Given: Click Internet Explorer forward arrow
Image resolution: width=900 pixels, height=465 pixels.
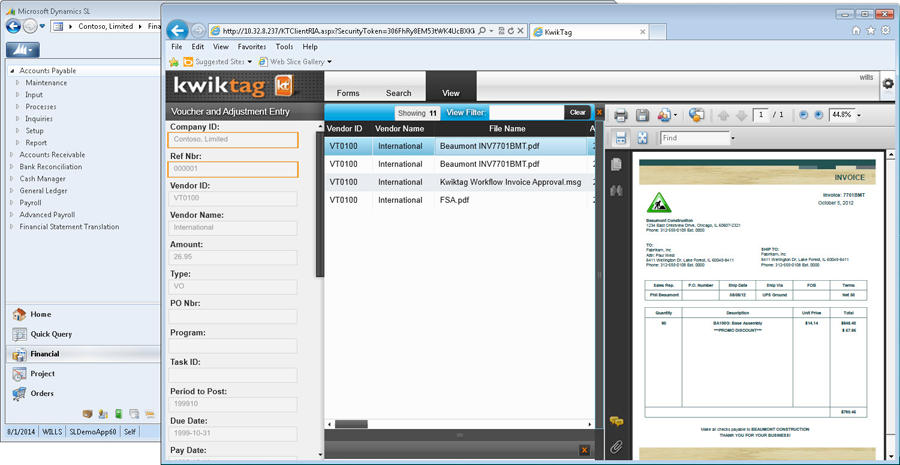Looking at the screenshot, I should [x=197, y=30].
